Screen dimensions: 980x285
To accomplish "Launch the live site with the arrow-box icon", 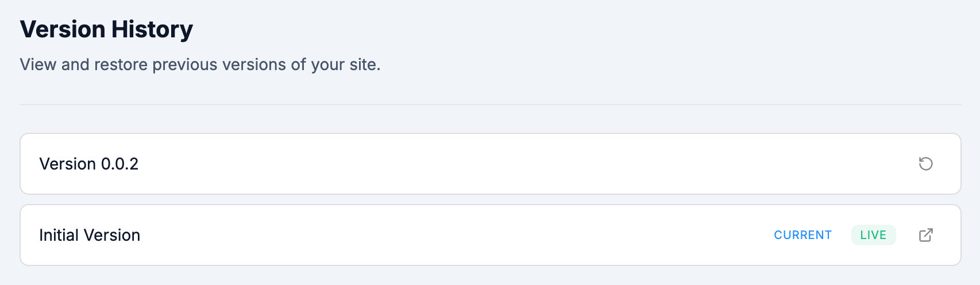I will point(925,235).
